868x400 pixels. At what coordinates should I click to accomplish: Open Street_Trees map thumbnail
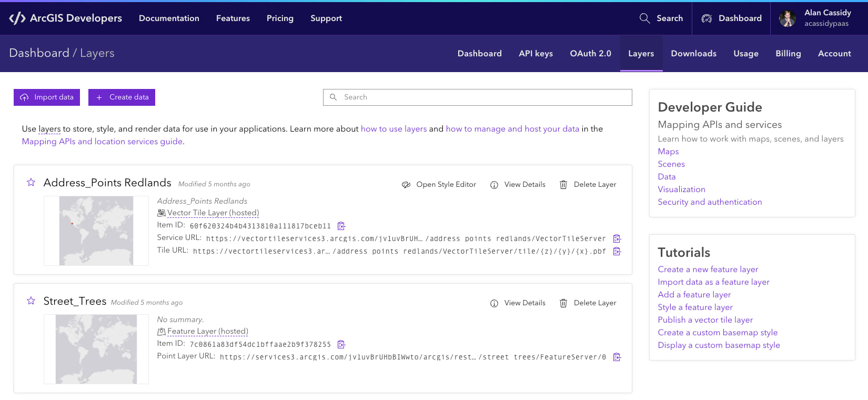click(x=96, y=349)
